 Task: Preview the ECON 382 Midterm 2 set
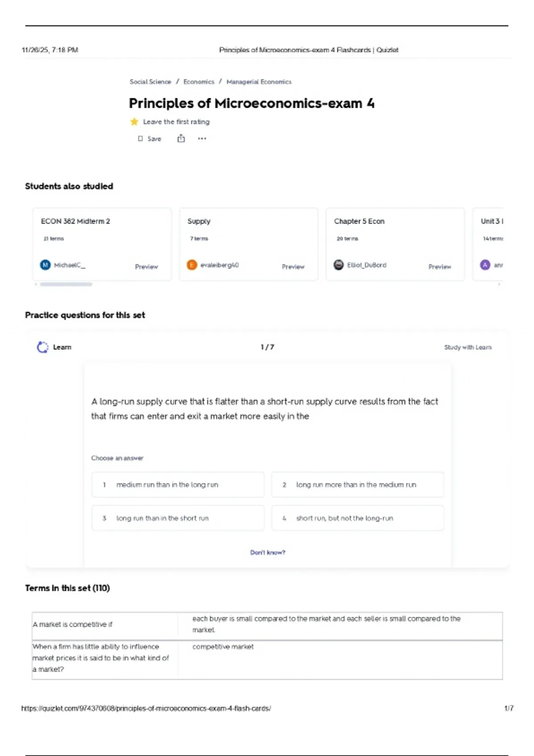point(146,267)
